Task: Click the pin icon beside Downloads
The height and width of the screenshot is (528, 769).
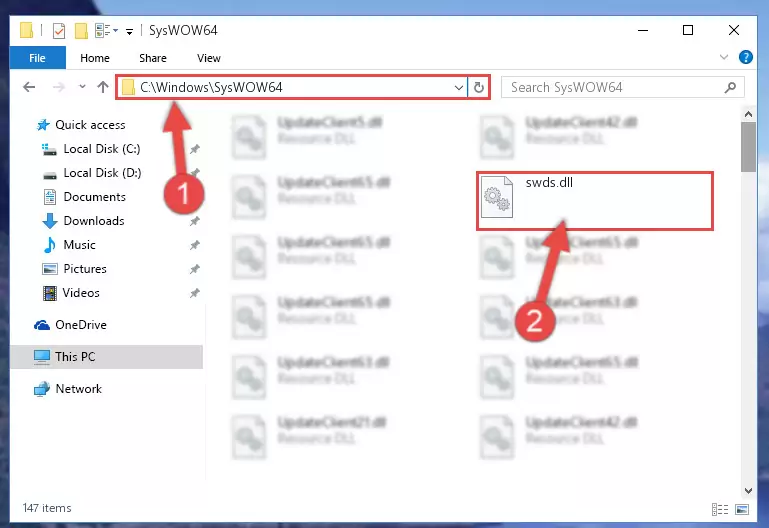Action: (x=195, y=221)
